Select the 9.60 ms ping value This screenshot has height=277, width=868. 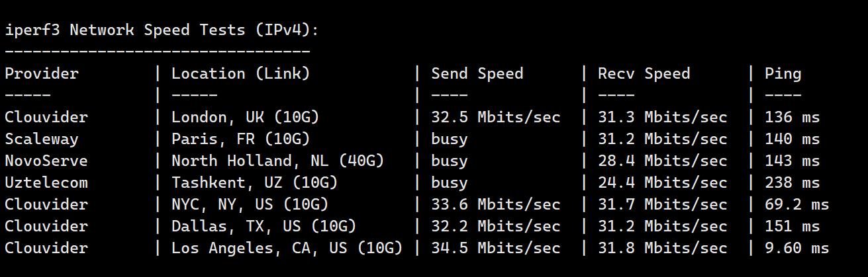click(x=796, y=249)
